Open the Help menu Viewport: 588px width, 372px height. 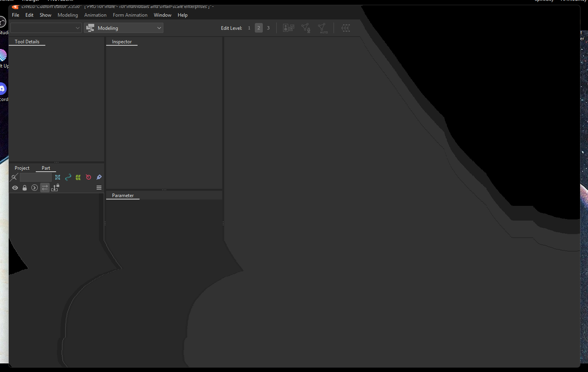182,15
